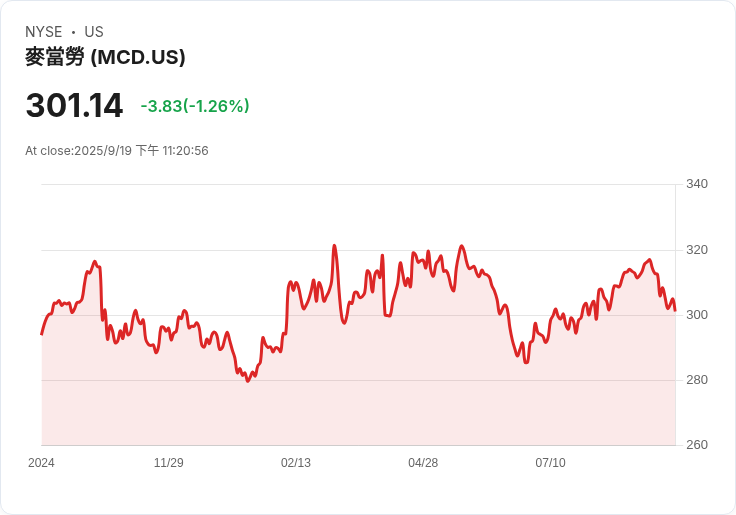Click the At close timestamp text
Image resolution: width=736 pixels, height=515 pixels.
pos(117,151)
